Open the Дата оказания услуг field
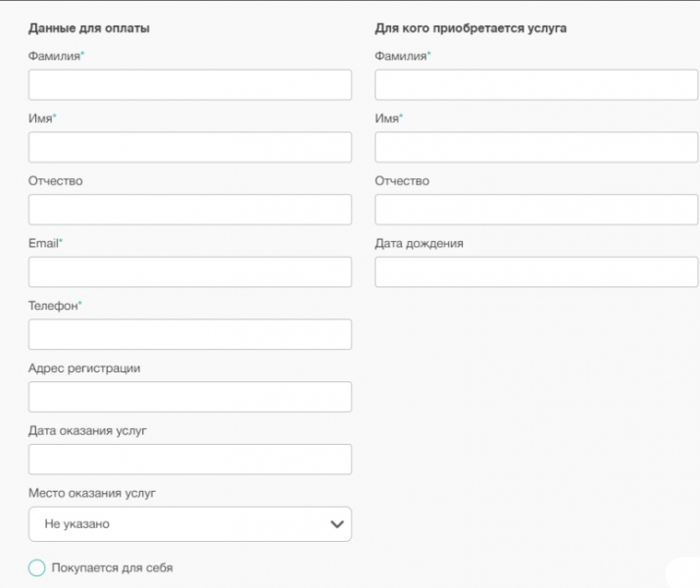700x588 pixels. [x=189, y=460]
